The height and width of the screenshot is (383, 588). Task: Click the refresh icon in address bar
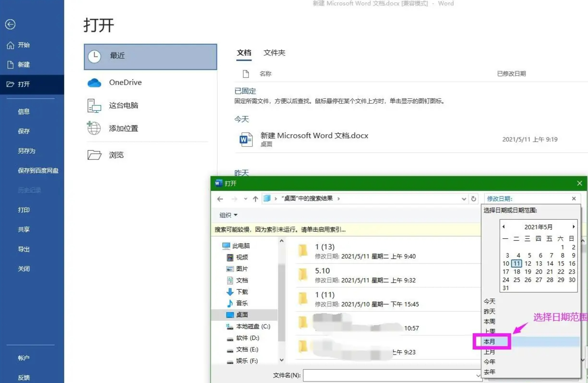click(x=473, y=199)
